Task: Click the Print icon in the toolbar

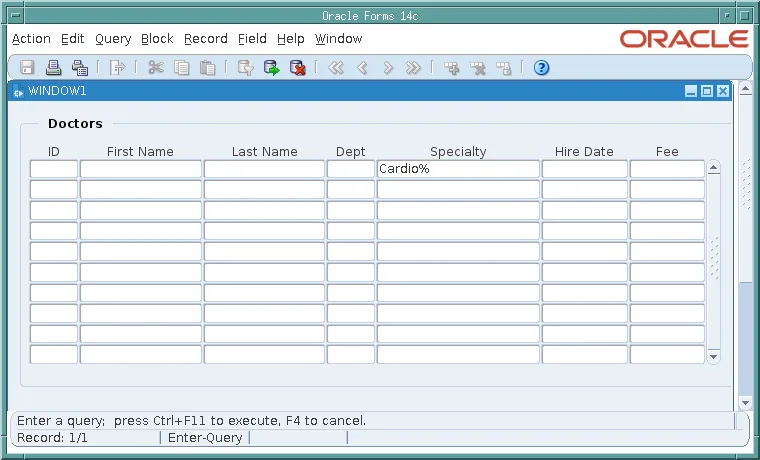Action: tap(53, 67)
